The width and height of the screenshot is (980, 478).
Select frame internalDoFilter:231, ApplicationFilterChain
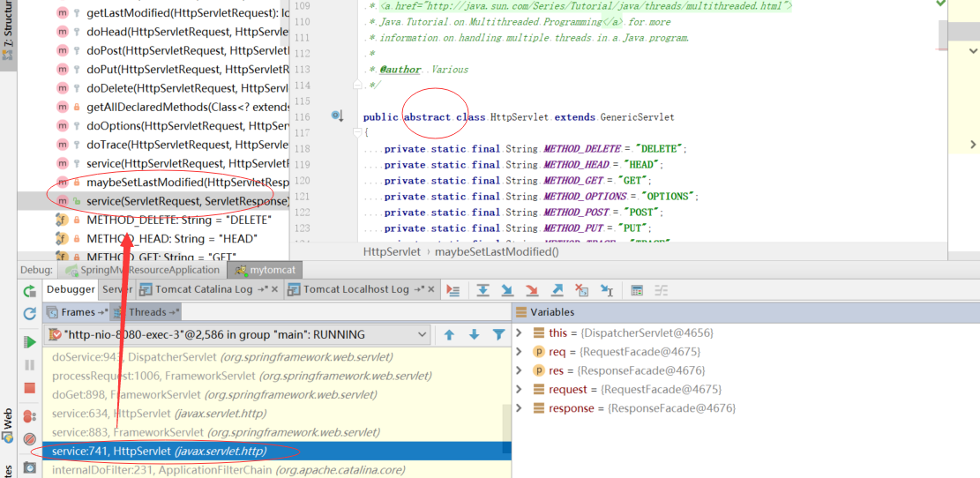click(277, 470)
